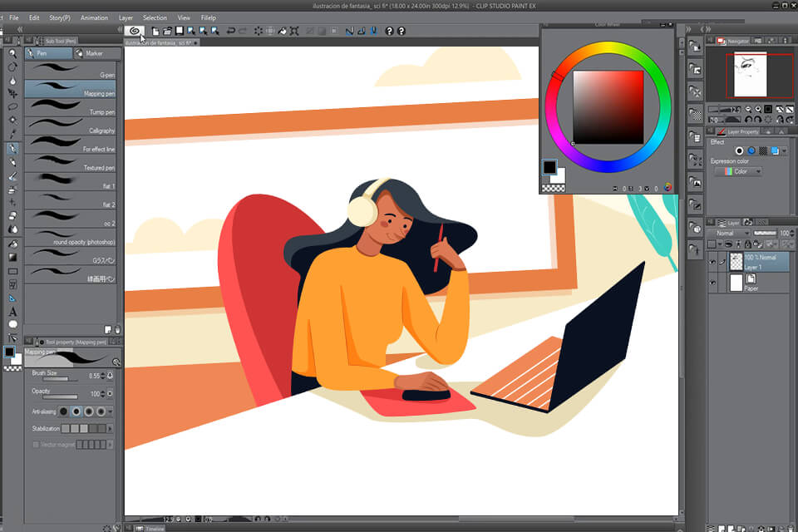
Task: Toggle visibility eye of Layer 1
Action: [x=712, y=262]
